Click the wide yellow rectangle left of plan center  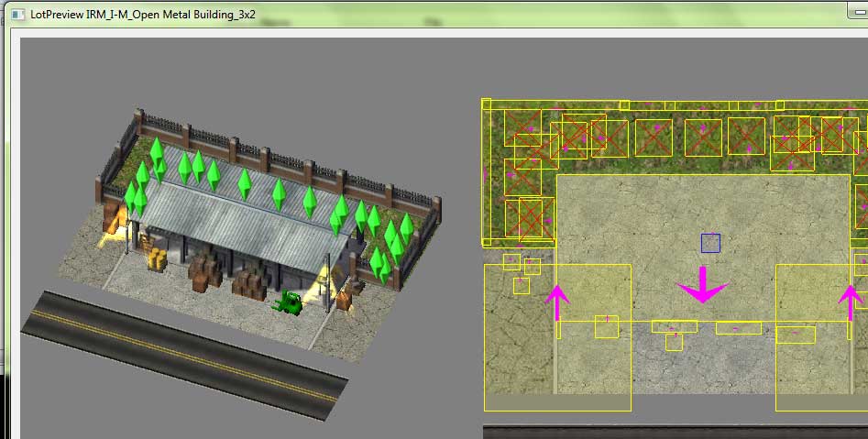pyautogui.click(x=675, y=326)
